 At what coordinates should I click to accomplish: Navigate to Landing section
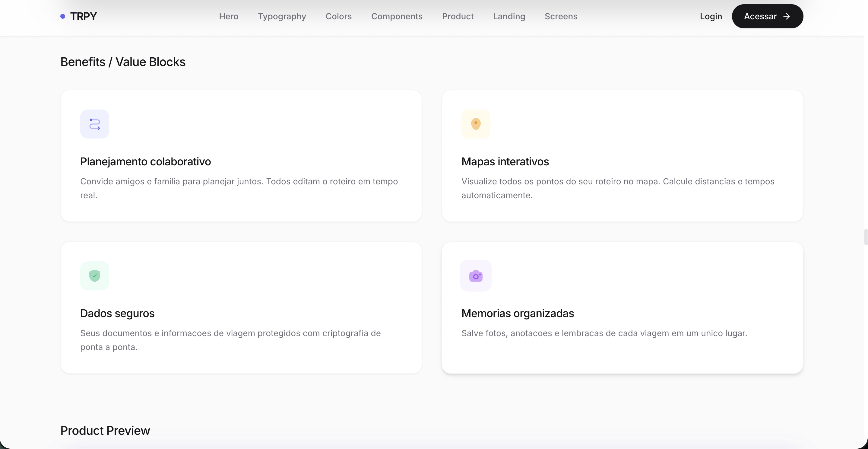pyautogui.click(x=509, y=16)
